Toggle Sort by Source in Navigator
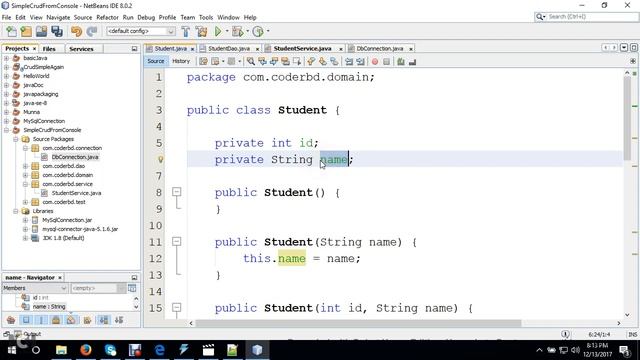Screen dimensions: 640x360 [x=119, y=320]
